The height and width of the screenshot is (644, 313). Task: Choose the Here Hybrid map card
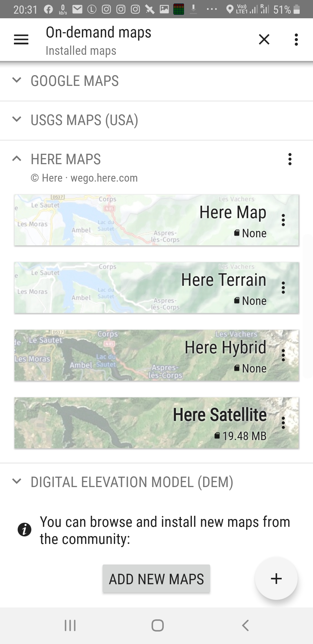coord(116,355)
